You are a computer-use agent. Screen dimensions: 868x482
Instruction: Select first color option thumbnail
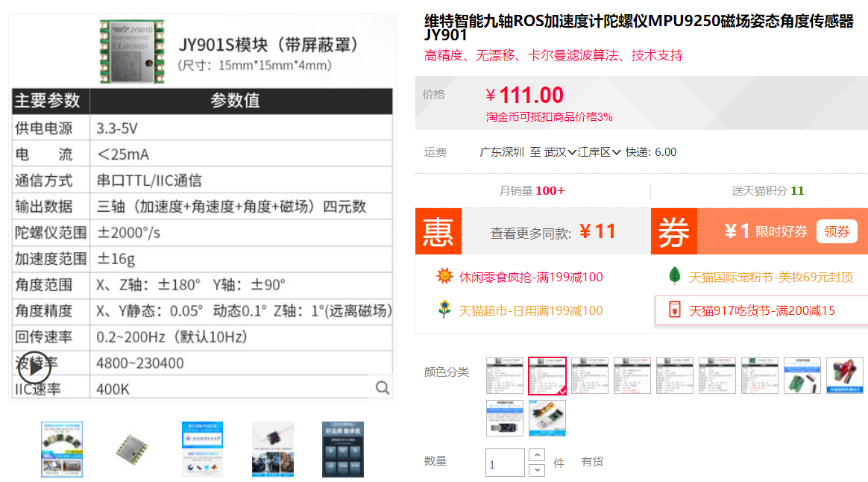(504, 375)
